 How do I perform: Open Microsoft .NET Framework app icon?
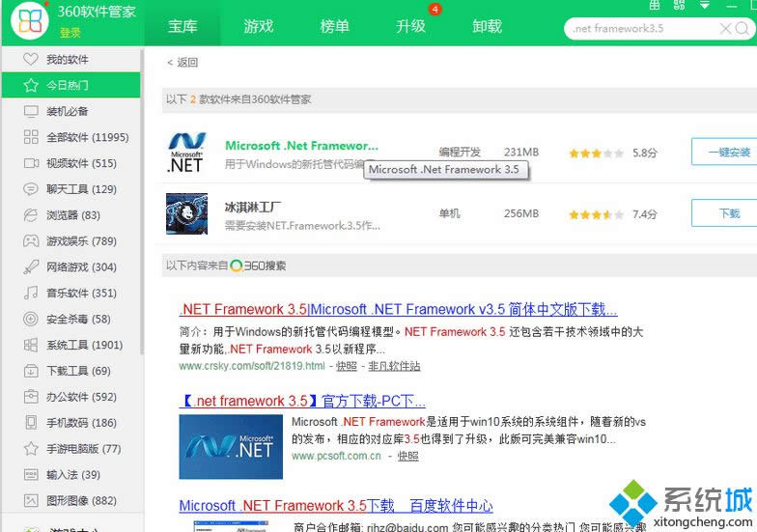coord(186,154)
